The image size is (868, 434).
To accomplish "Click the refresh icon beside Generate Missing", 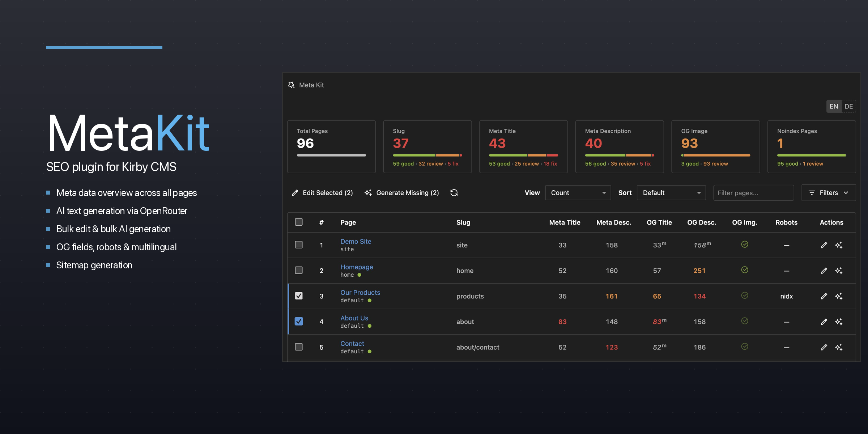I will click(x=454, y=193).
